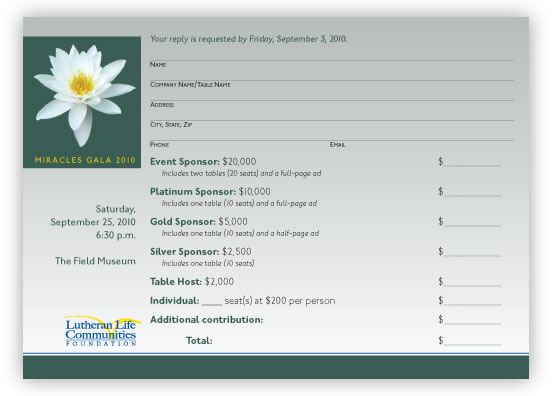Click "The Field Museum" venue text

click(x=95, y=261)
